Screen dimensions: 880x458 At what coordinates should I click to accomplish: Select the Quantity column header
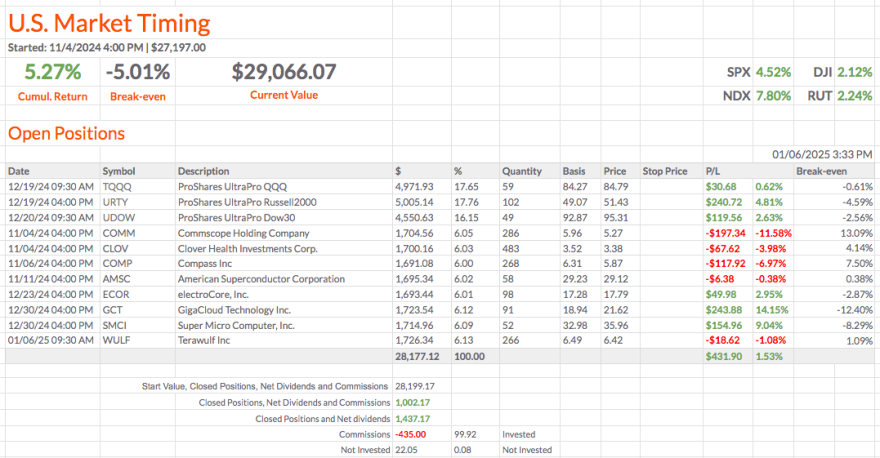pyautogui.click(x=522, y=171)
